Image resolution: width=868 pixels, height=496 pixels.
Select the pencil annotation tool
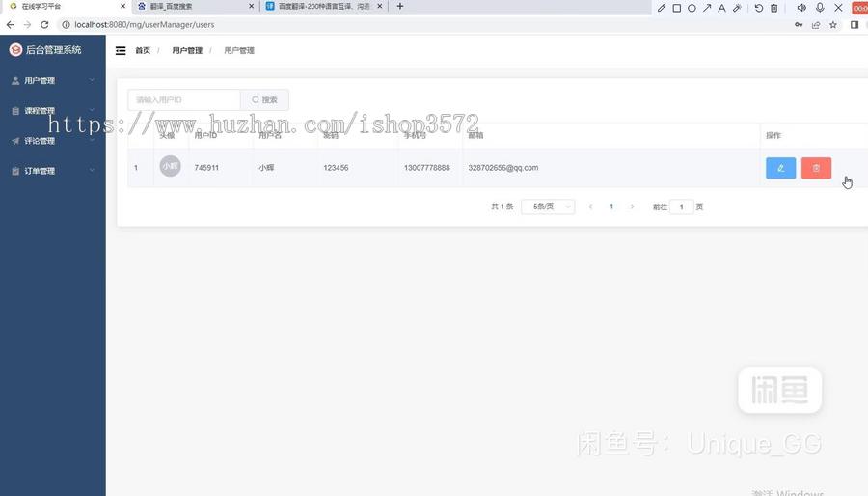(661, 8)
